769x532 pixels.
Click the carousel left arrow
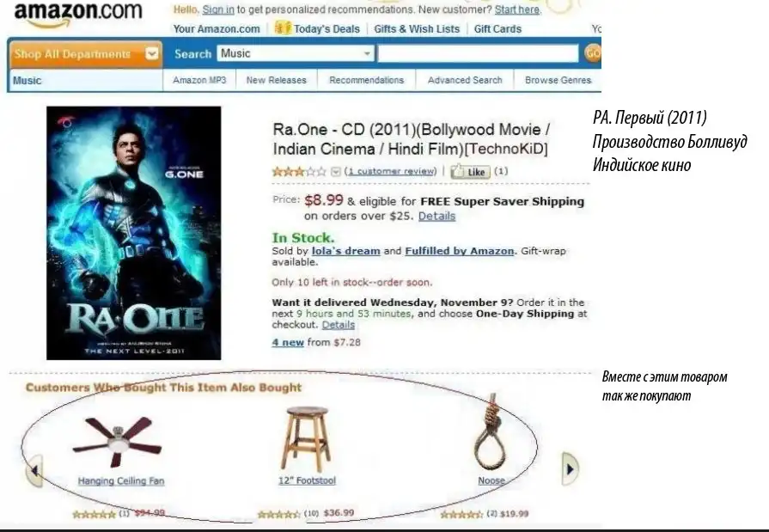[x=34, y=470]
